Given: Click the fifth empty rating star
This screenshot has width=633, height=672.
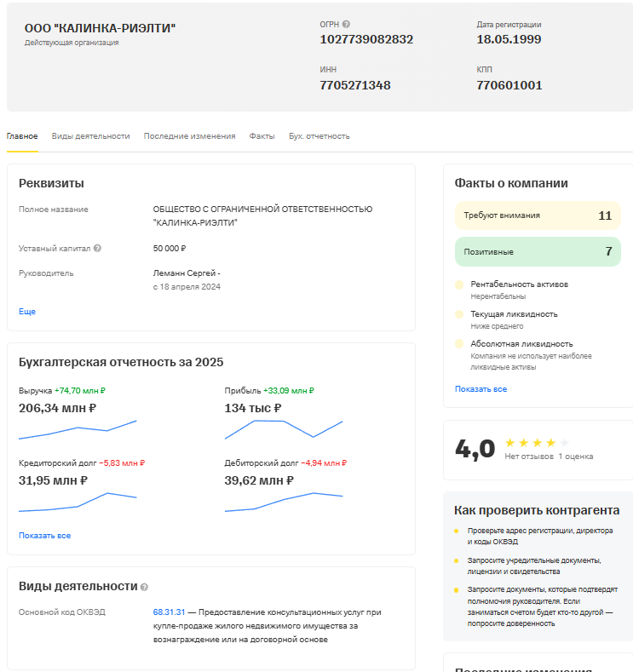Looking at the screenshot, I should click(564, 443).
